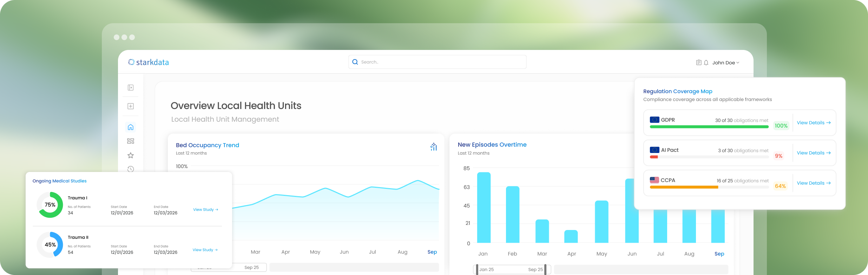
Task: Click the Overview Local Health Units heading
Action: [236, 105]
